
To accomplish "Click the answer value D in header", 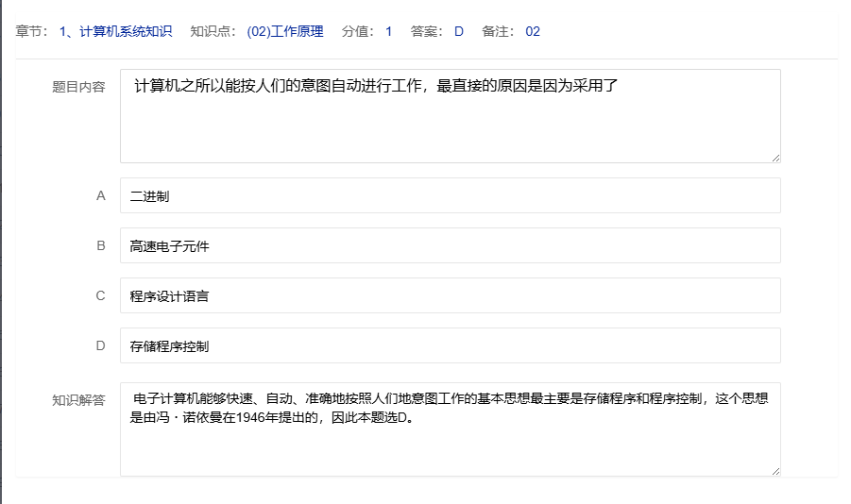I will (x=459, y=31).
